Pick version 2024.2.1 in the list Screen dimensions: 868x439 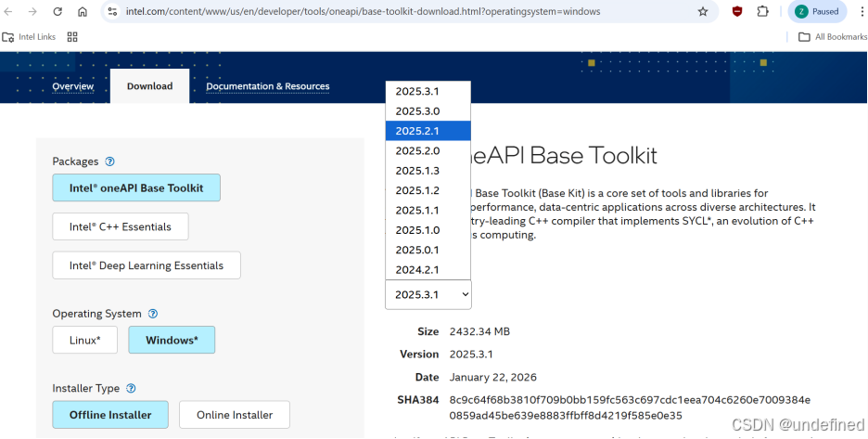(428, 270)
